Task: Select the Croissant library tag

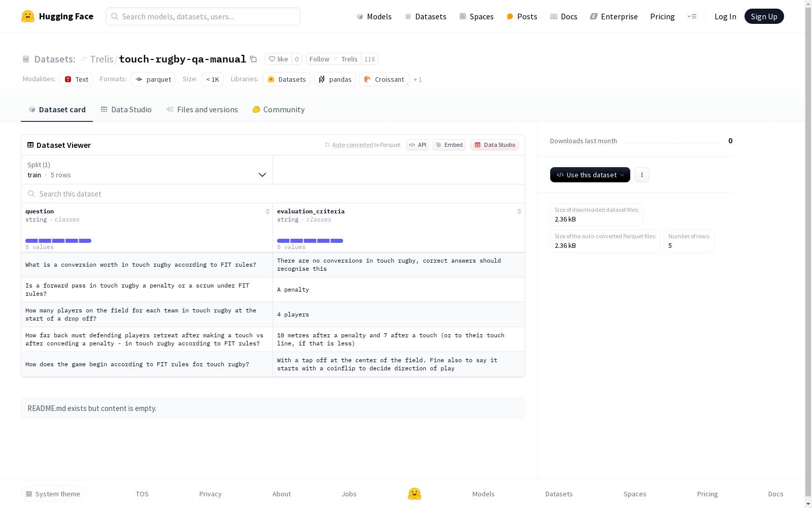Action: [x=384, y=79]
